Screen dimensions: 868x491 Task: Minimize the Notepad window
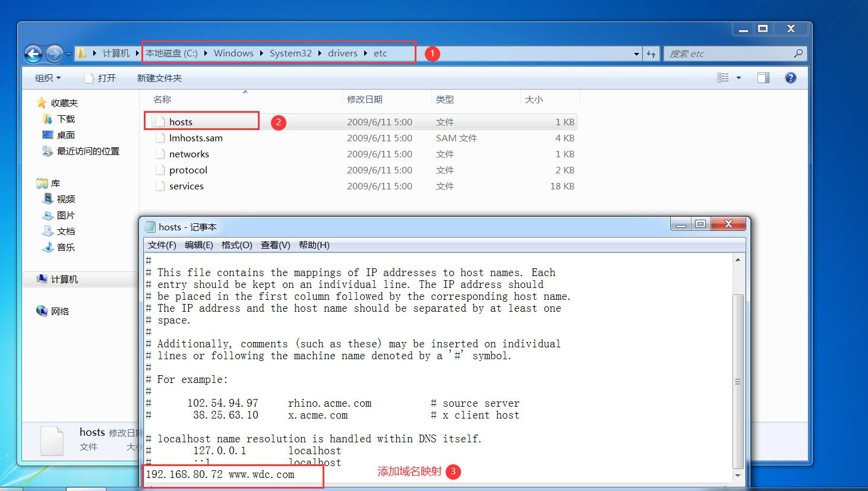point(681,224)
